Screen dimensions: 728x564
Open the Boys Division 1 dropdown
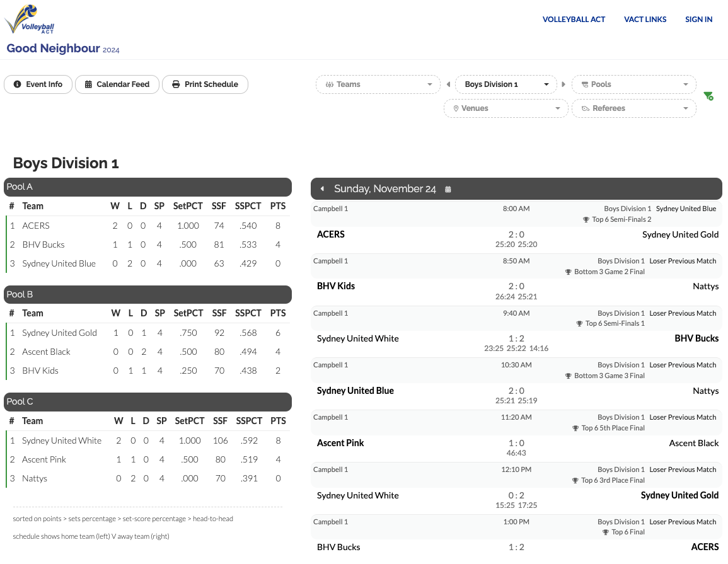pos(506,84)
